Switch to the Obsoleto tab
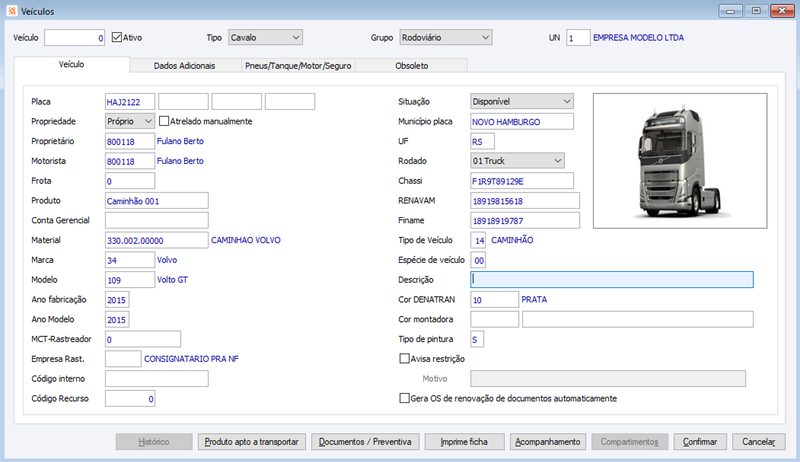The height and width of the screenshot is (462, 800). 411,66
